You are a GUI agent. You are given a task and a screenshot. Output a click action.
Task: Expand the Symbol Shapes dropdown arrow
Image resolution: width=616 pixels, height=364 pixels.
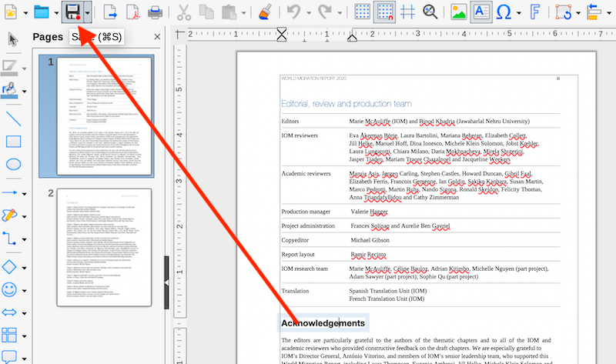coord(25,291)
